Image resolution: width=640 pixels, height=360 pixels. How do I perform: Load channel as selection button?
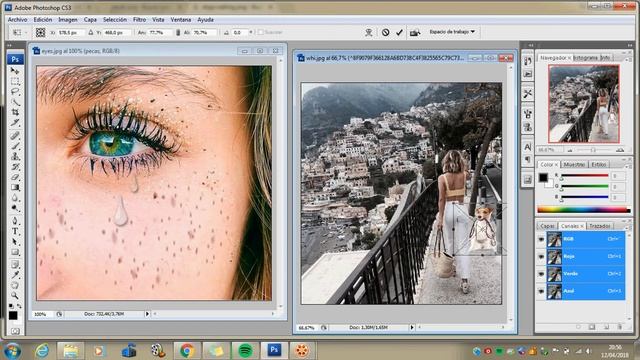click(578, 327)
